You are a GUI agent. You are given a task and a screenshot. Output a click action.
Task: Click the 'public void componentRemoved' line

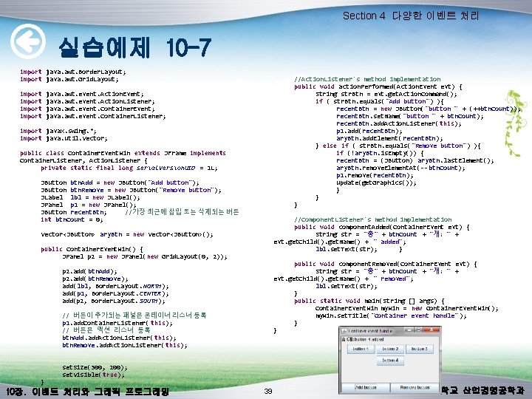tap(386, 264)
